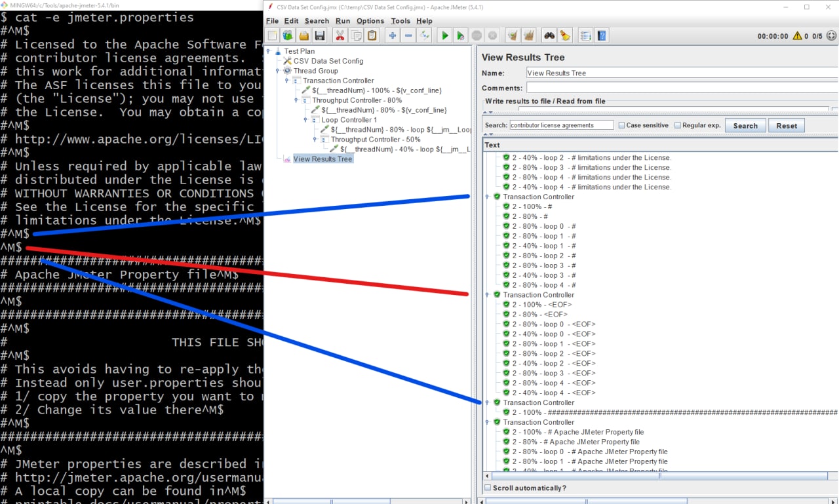Collapse Throughput Controller - 50% node toggle
The image size is (839, 504).
[x=315, y=140]
